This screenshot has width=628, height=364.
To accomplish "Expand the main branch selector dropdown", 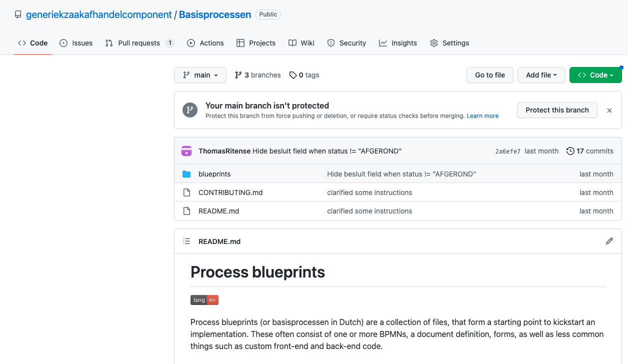I will click(x=200, y=75).
